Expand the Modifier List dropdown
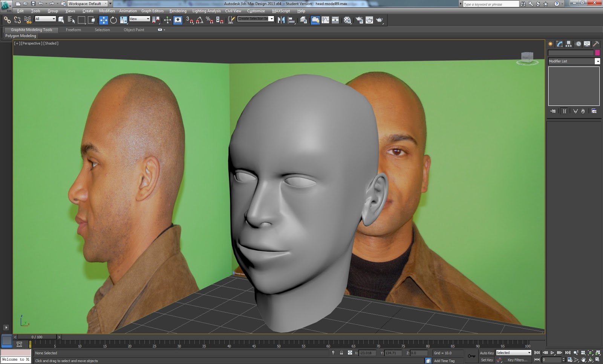Screen dimensions: 603x364 597,61
